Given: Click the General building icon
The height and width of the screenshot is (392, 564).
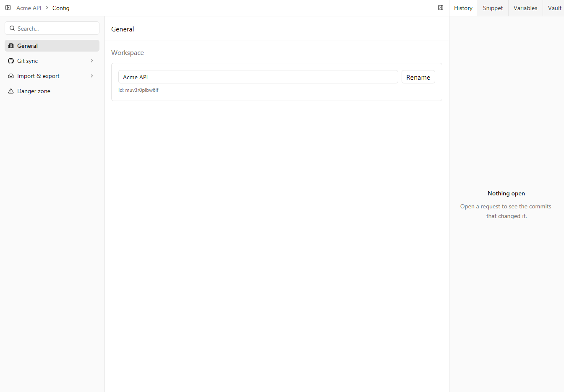Looking at the screenshot, I should (11, 46).
